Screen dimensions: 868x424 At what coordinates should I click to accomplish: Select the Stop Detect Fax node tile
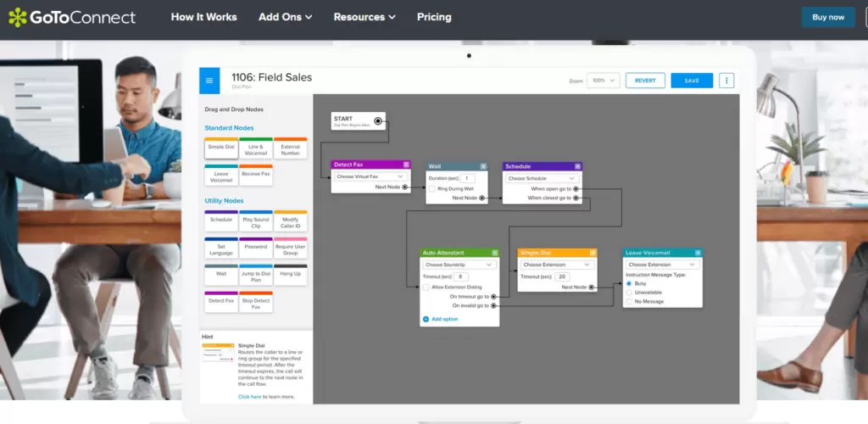coord(256,302)
